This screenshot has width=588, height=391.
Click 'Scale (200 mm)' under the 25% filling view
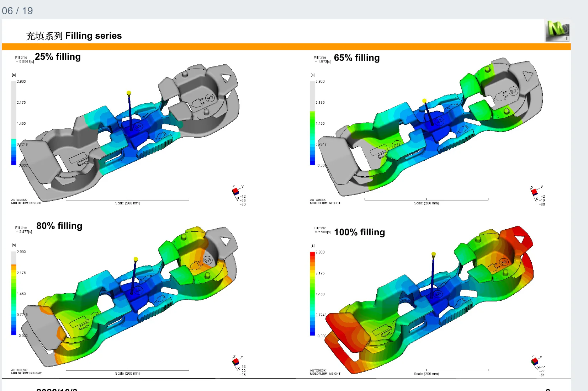point(127,203)
